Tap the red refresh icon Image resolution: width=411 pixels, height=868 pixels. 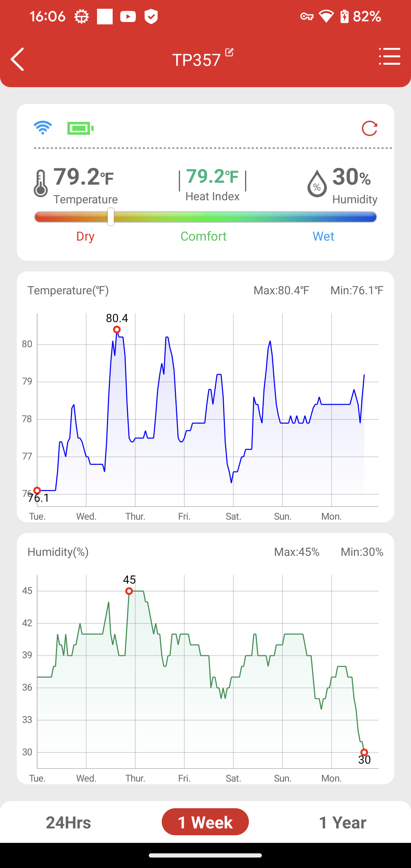click(x=370, y=128)
